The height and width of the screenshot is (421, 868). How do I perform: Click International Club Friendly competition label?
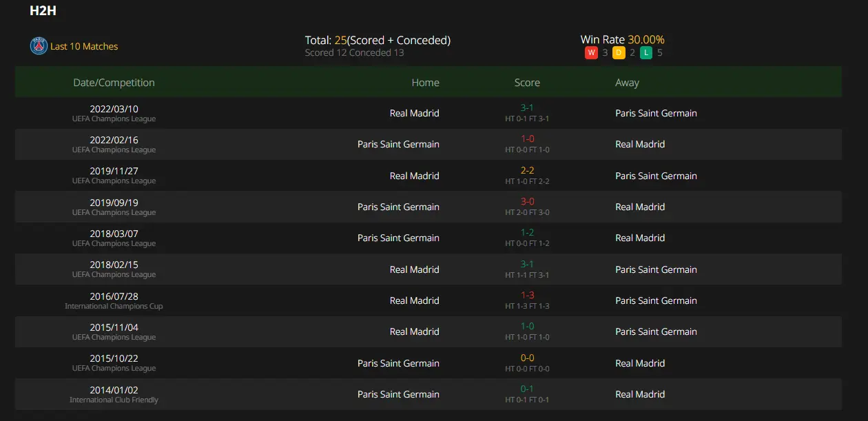(114, 400)
